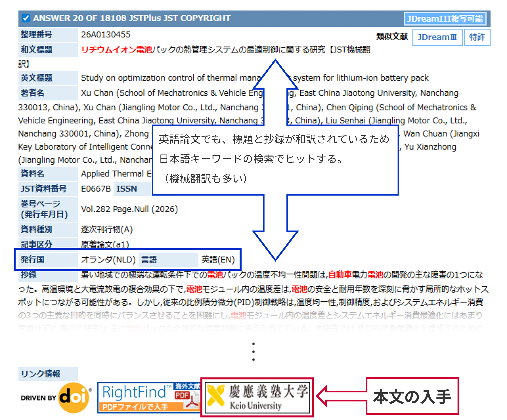The height and width of the screenshot is (420, 507).
Task: Click the オランダ(NLD) country value
Action: (x=108, y=260)
